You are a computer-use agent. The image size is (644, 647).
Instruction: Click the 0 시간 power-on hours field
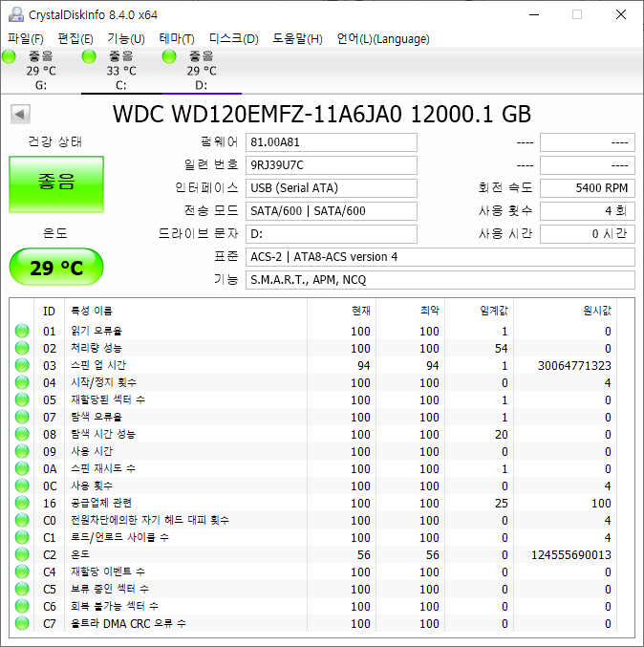pos(588,234)
